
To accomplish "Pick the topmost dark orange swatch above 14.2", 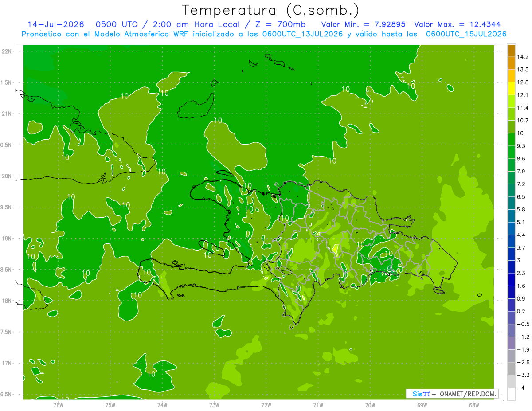I will 511,51.
